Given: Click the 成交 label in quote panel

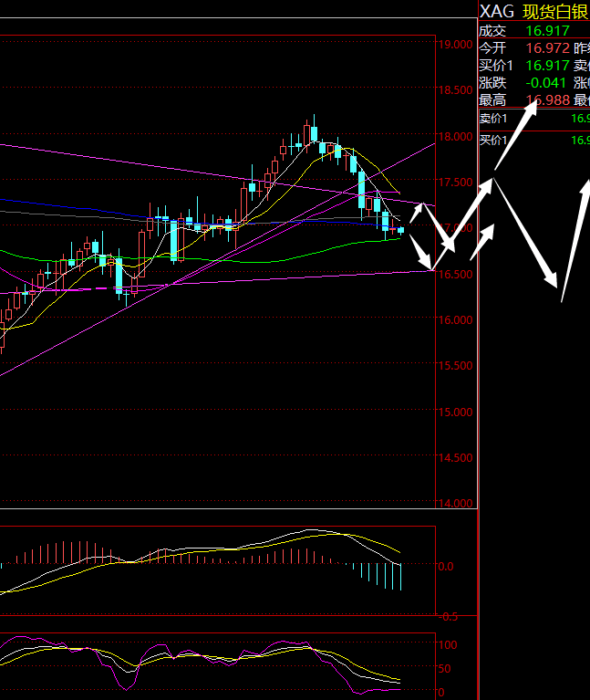Looking at the screenshot, I should 492,31.
